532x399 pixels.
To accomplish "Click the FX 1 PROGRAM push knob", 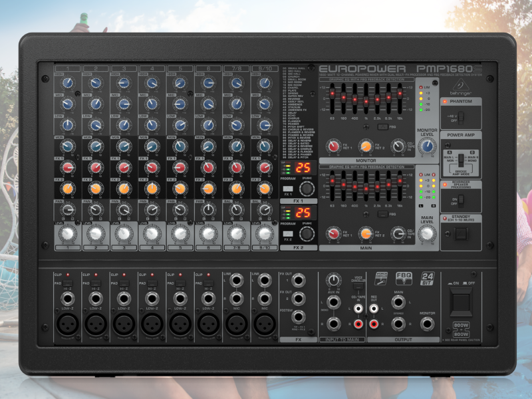I will (307, 189).
